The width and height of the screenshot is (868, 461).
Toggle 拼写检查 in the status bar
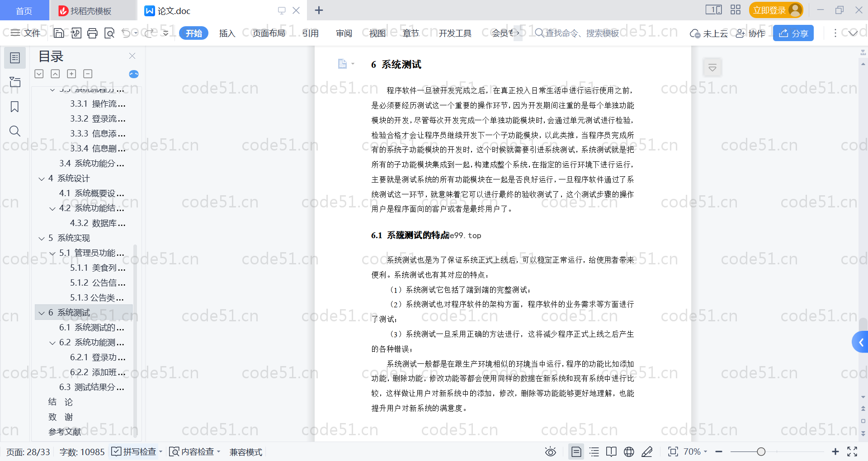pos(137,452)
